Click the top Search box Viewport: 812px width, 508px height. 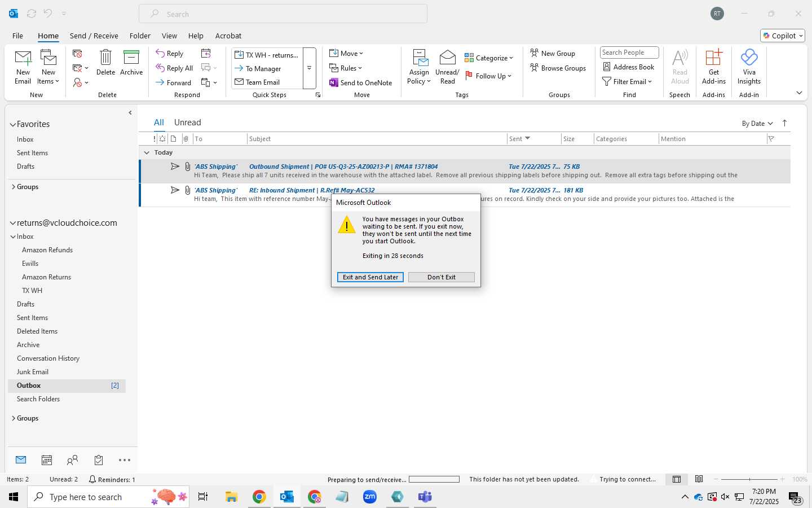[x=283, y=14]
